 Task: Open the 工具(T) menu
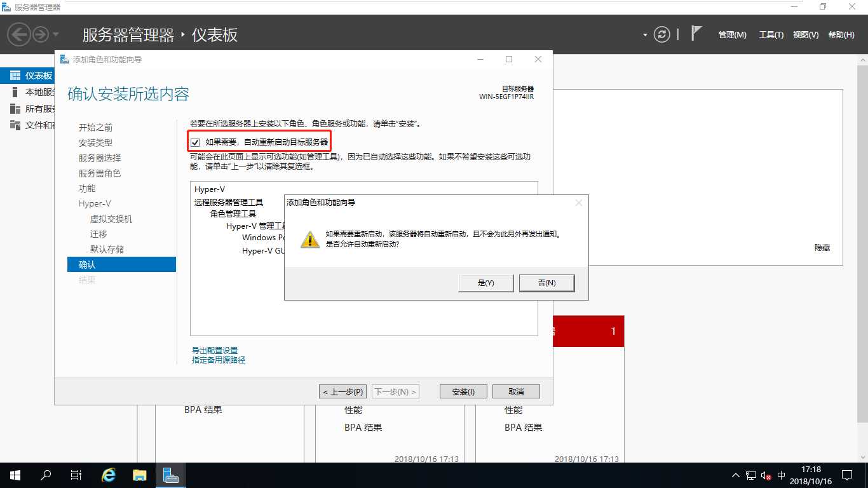[x=771, y=35]
